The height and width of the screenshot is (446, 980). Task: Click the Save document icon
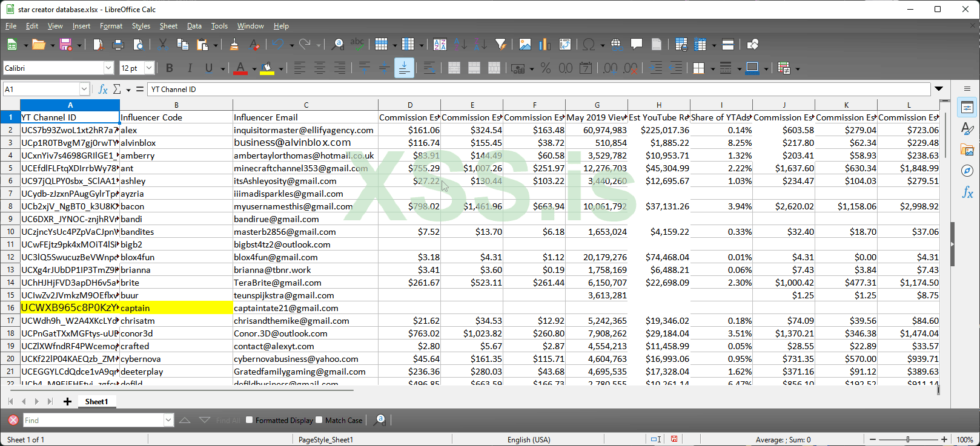(65, 45)
